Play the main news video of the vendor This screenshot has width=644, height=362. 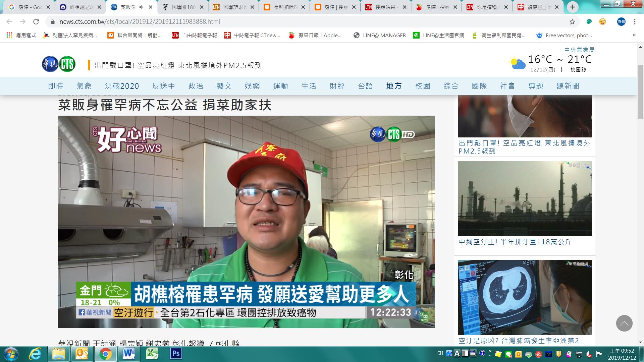point(246,222)
